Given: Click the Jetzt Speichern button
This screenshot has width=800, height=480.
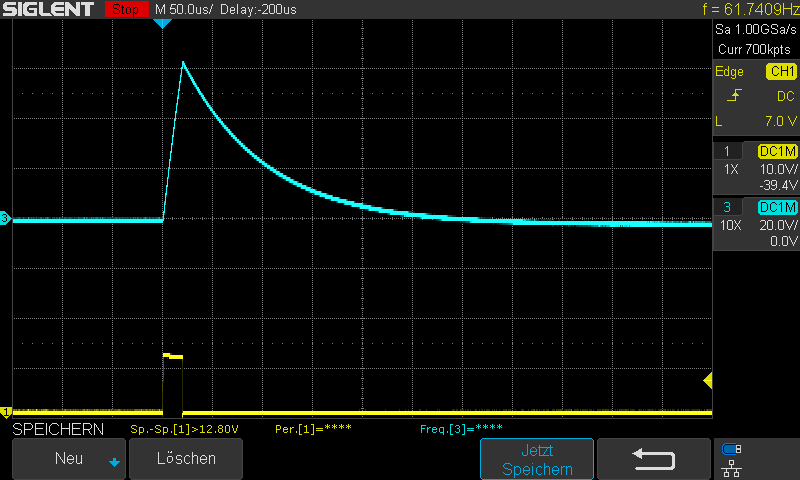Looking at the screenshot, I should tap(537, 459).
